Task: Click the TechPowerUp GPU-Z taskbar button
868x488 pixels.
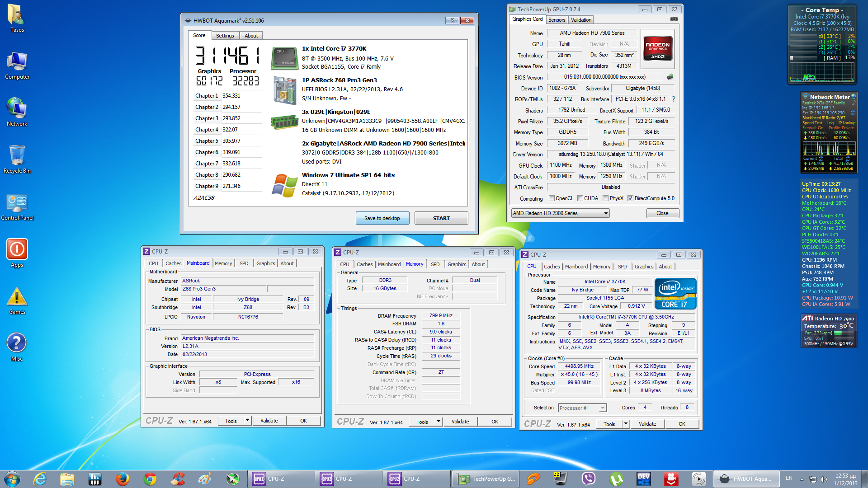Action: [x=486, y=479]
